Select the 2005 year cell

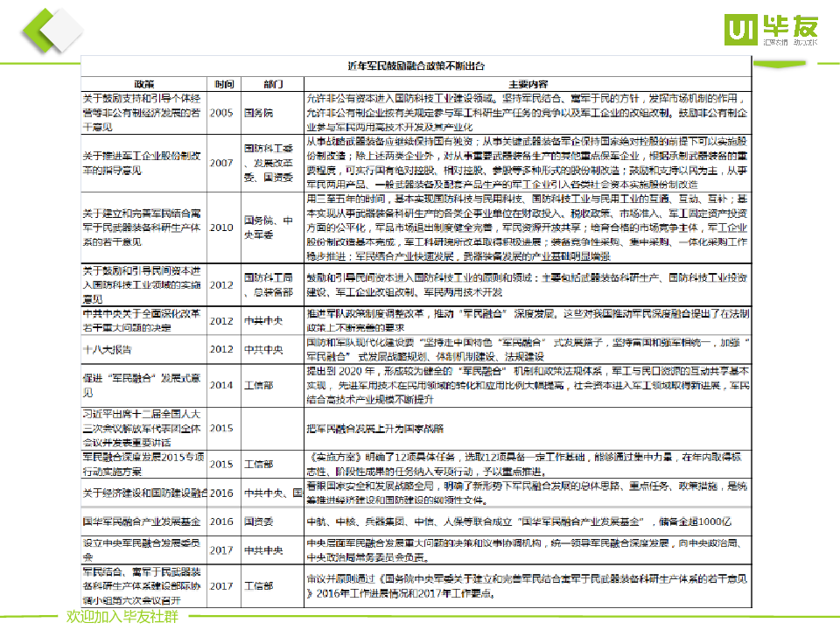[222, 113]
